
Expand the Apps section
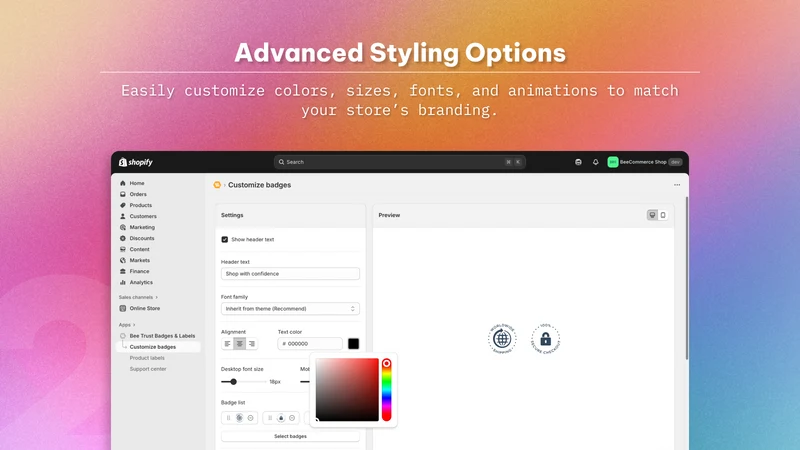[x=127, y=324]
